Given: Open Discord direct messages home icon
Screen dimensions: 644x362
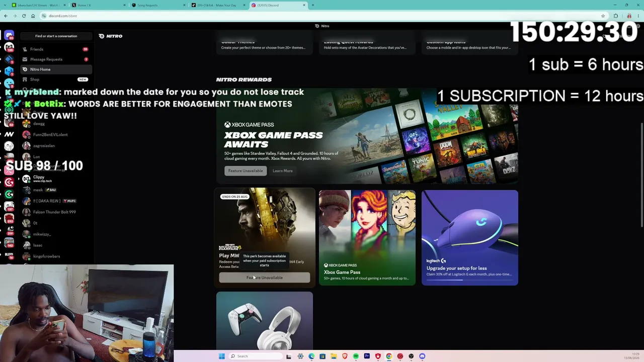Looking at the screenshot, I should click(x=9, y=36).
